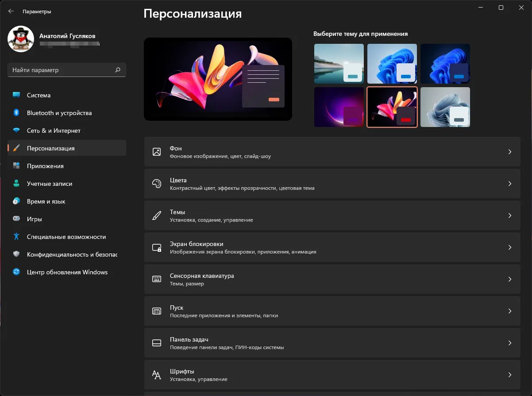The image size is (532, 396).
Task: Click the Приложения icon in sidebar
Action: (x=16, y=166)
